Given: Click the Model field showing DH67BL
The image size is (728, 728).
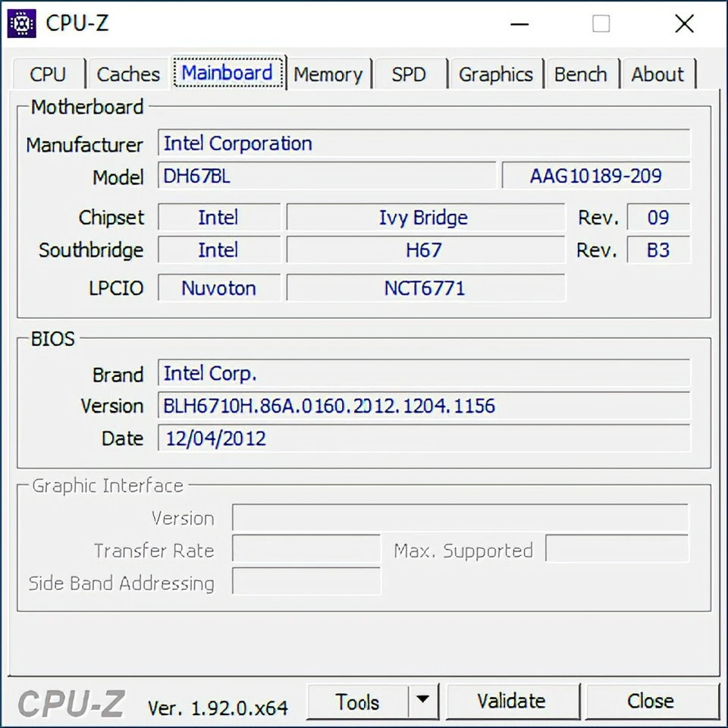Looking at the screenshot, I should click(326, 175).
